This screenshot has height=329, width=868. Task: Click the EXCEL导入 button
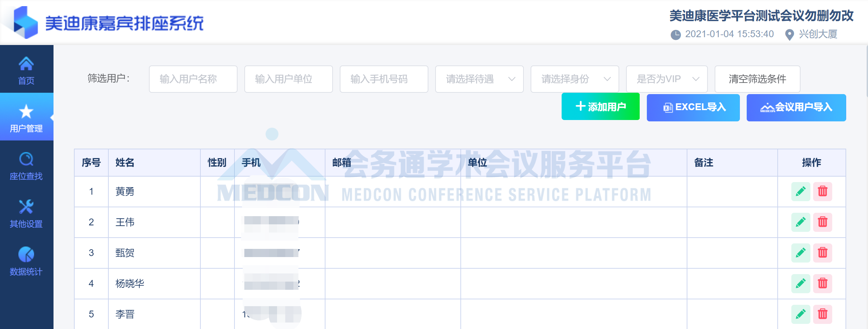tap(693, 107)
